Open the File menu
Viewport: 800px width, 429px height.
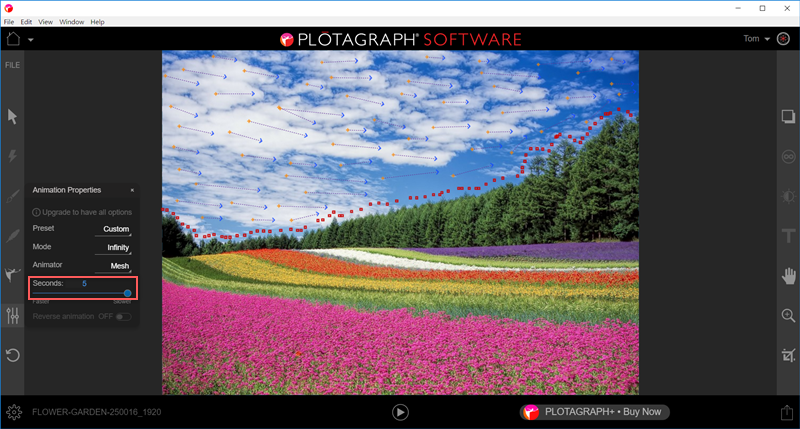(9, 22)
